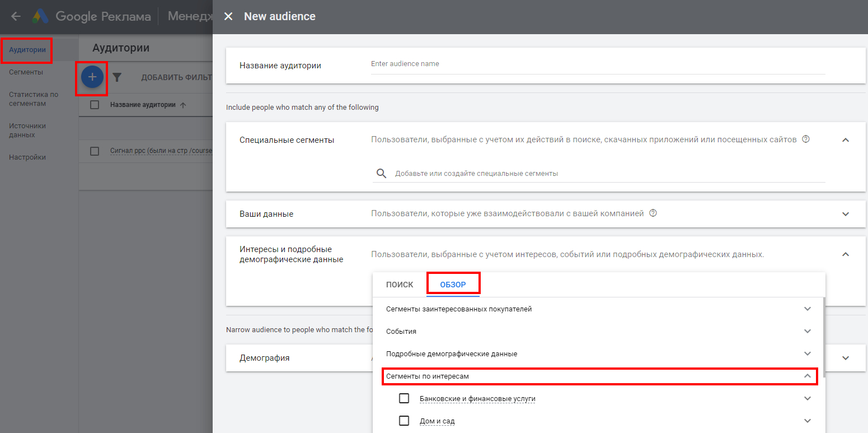Expand Дом и сад subcategories
Screen dimensions: 868x433
pyautogui.click(x=807, y=421)
